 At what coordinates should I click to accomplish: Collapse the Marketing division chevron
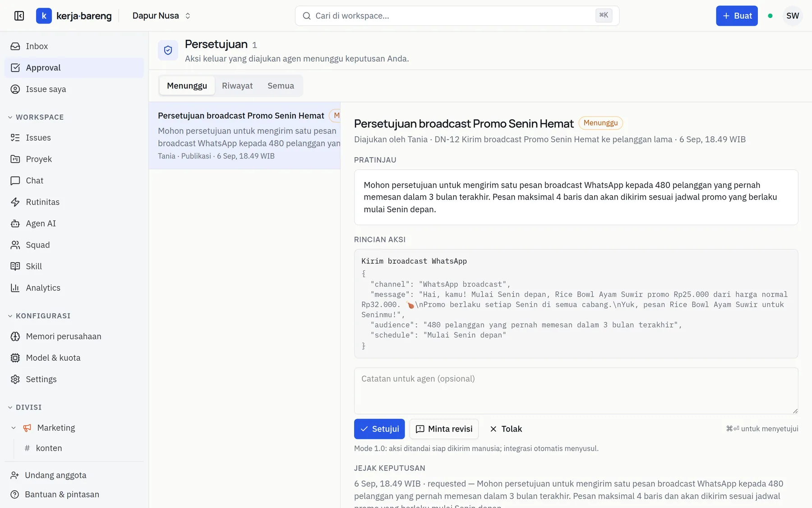pos(14,428)
